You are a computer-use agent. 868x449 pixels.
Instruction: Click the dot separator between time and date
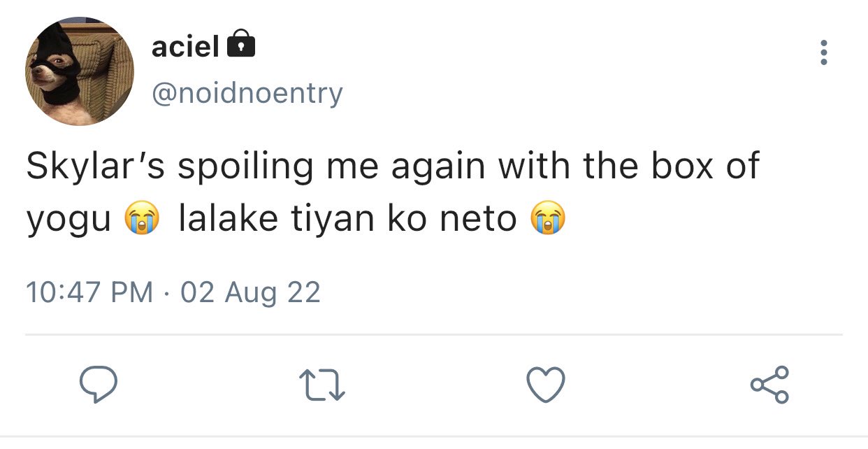[x=167, y=292]
